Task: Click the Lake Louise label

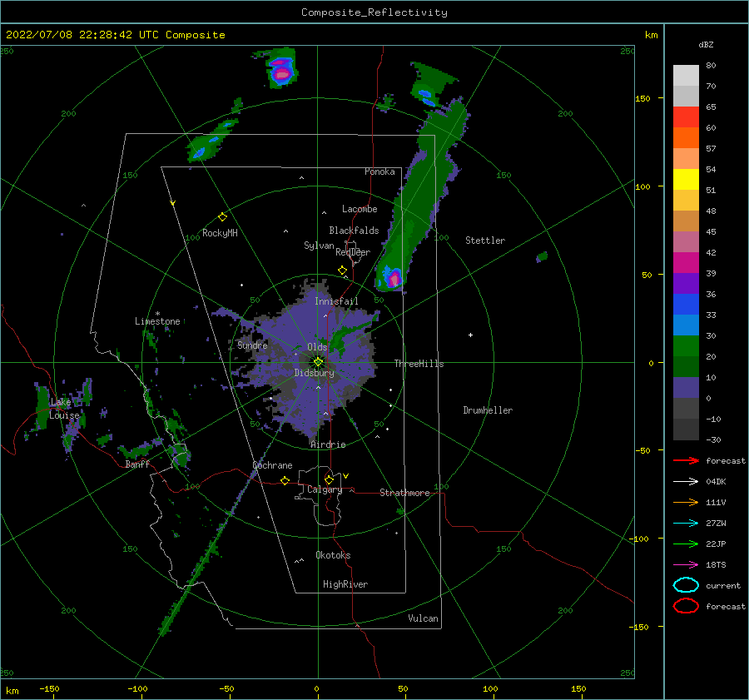Action: tap(64, 409)
